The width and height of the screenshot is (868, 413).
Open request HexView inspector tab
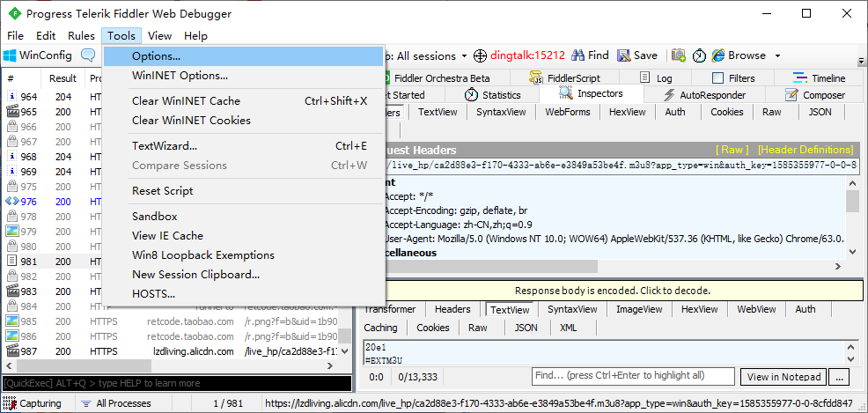click(x=627, y=112)
